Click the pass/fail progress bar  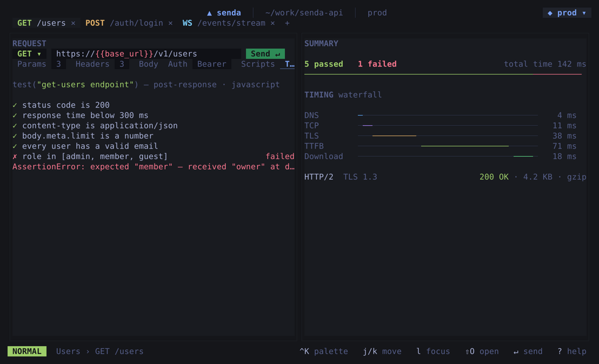coord(443,74)
